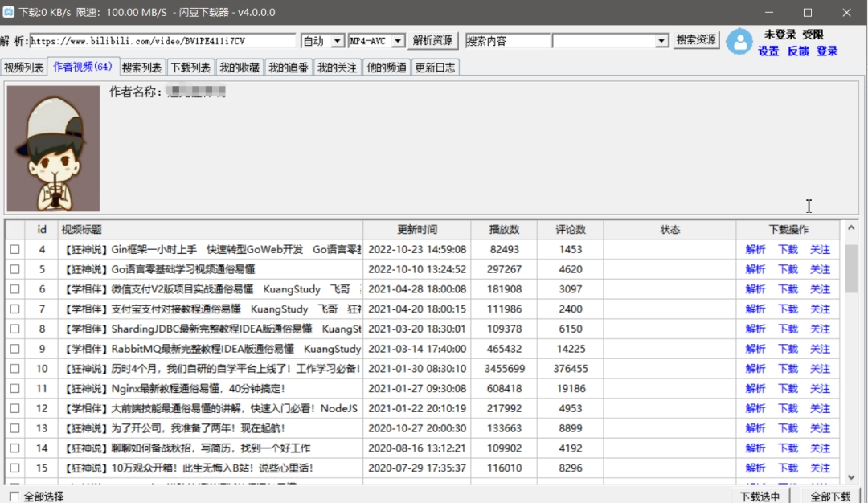Click 解析 link for Nginx video row
Viewport: 868px width, 503px height.
tap(755, 389)
